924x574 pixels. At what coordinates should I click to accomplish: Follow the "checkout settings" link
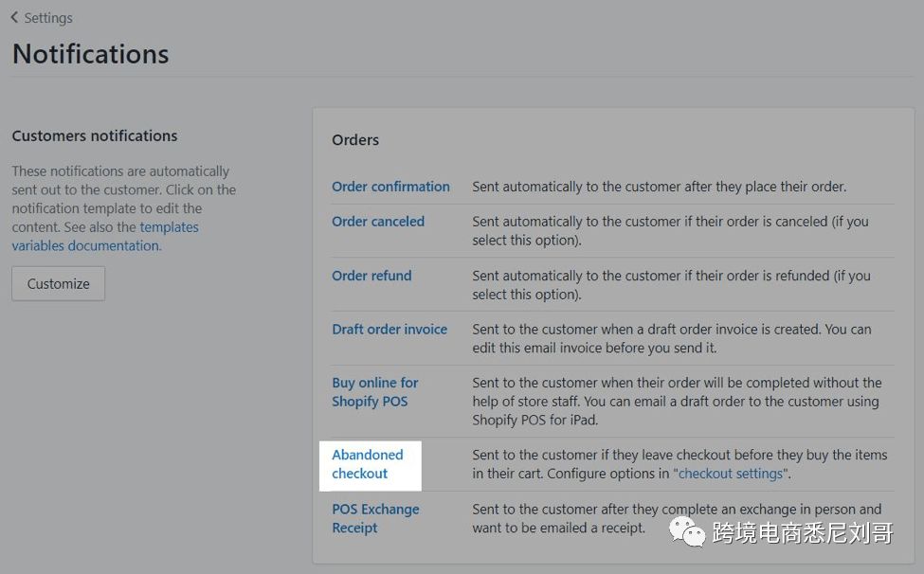(730, 474)
